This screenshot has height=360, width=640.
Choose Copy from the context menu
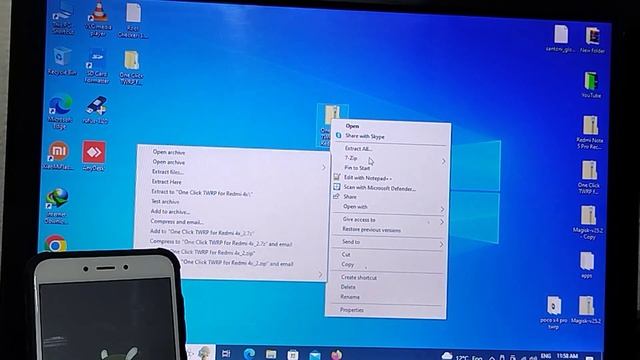click(347, 264)
